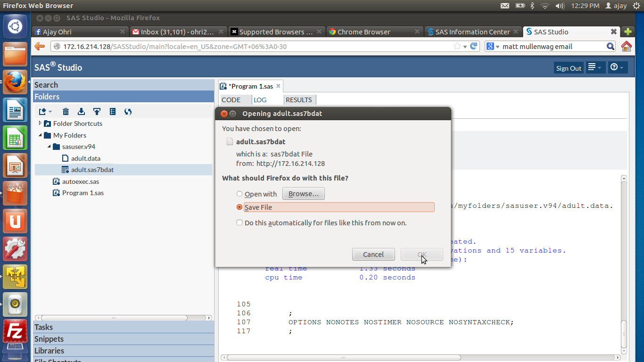
Task: Click the Properties icon in Folders toolbar
Action: 112,112
